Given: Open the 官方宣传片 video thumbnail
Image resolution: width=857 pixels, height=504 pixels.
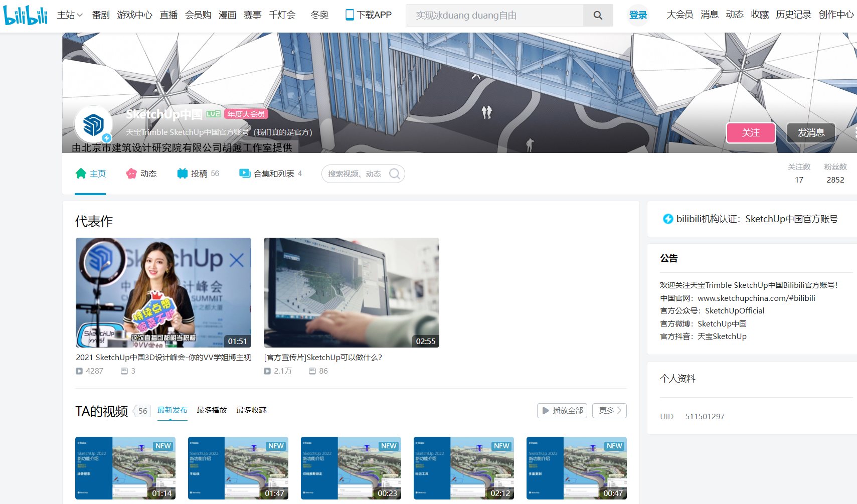Looking at the screenshot, I should coord(352,293).
